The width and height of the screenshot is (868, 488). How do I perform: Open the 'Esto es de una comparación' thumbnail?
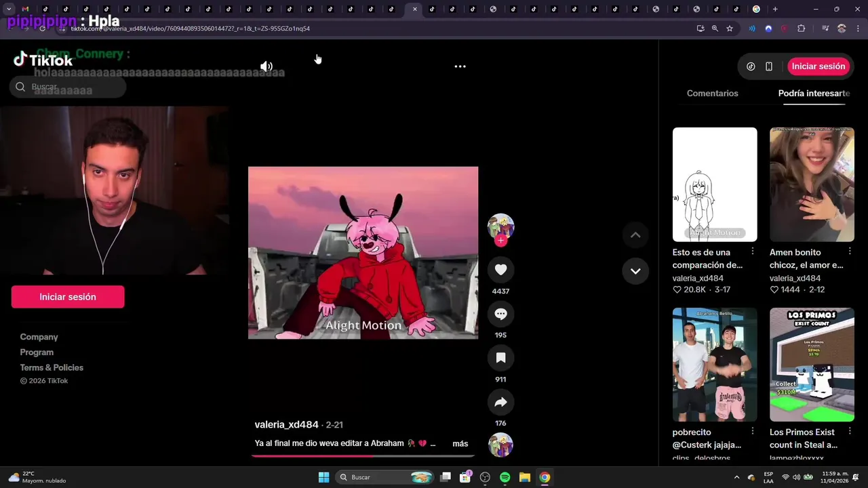(715, 184)
